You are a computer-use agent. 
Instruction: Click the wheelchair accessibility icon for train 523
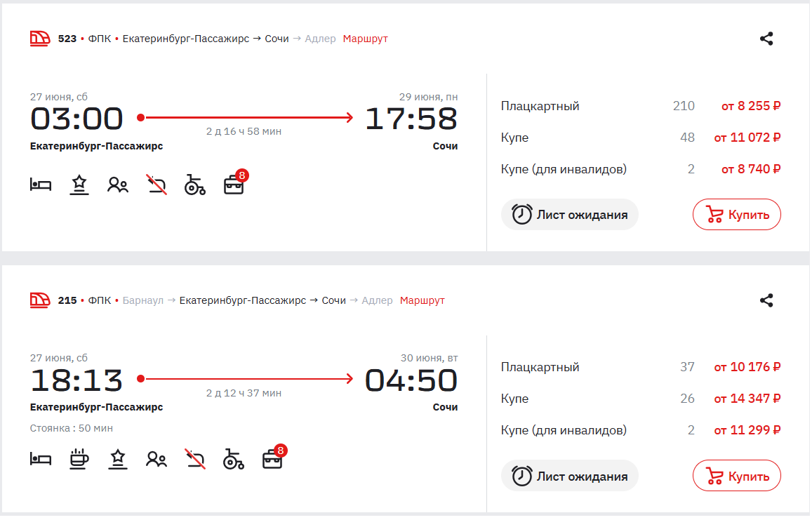click(x=194, y=185)
